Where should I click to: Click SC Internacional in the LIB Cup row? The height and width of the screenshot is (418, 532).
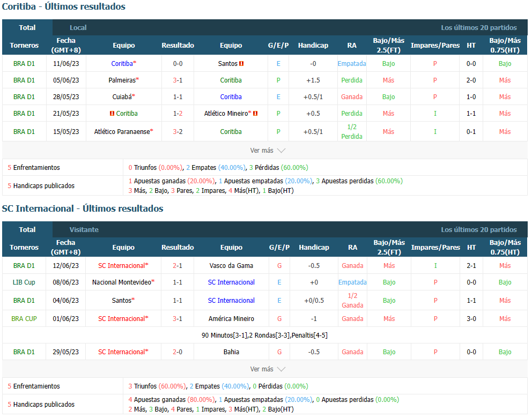[x=231, y=282]
